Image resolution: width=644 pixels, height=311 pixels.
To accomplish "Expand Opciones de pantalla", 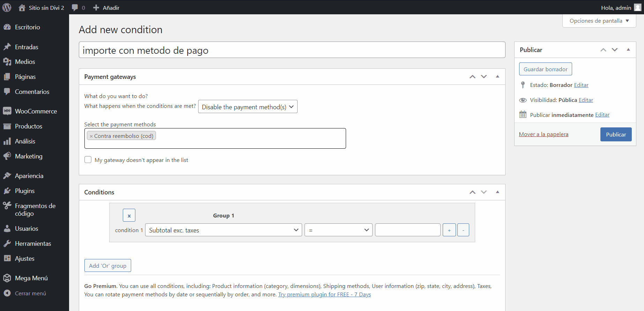I will (x=599, y=21).
